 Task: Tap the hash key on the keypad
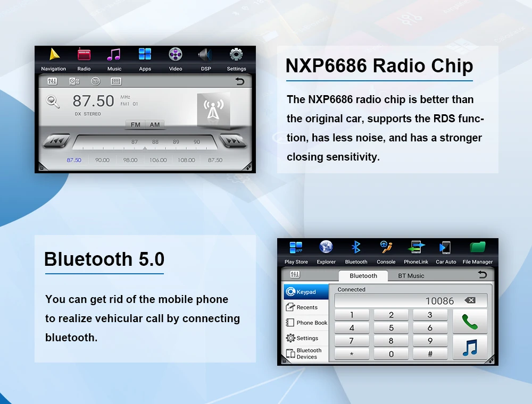tap(430, 354)
